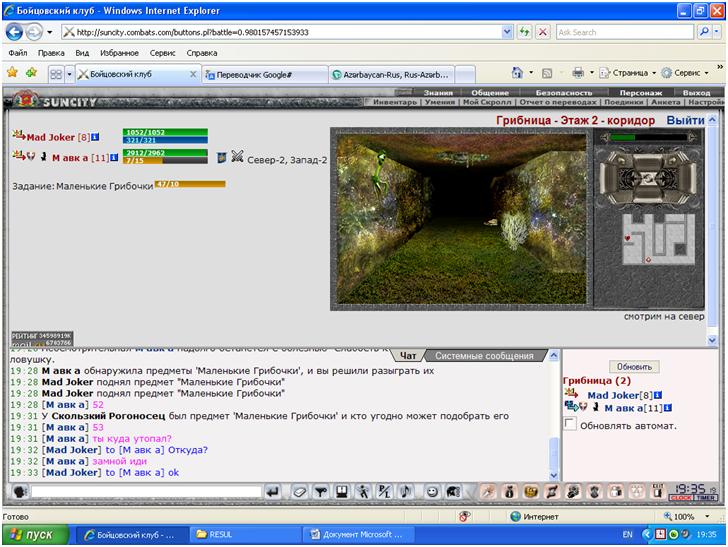Enable the Обновлять автомат. checkbox

coord(570,424)
